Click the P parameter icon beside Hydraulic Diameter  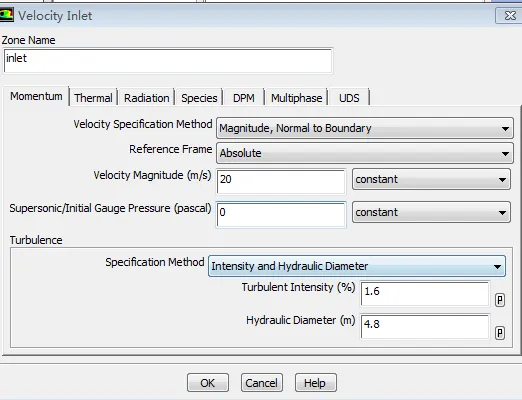(499, 333)
